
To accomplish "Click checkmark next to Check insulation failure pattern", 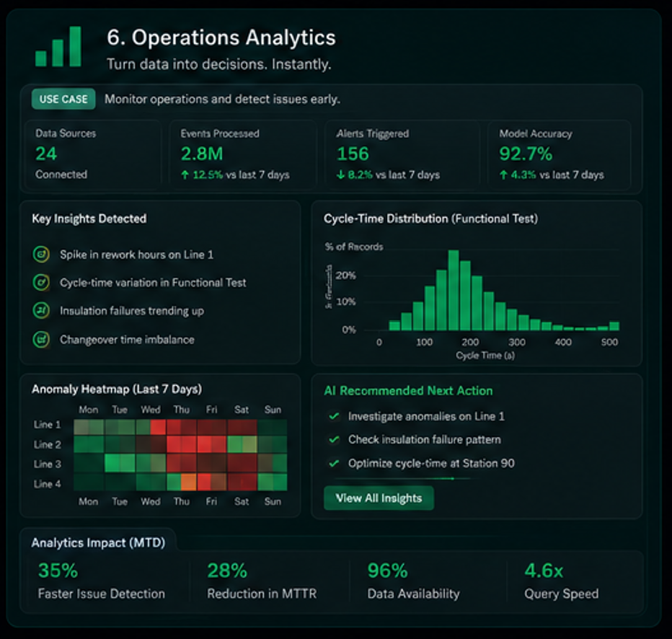I will tap(334, 440).
